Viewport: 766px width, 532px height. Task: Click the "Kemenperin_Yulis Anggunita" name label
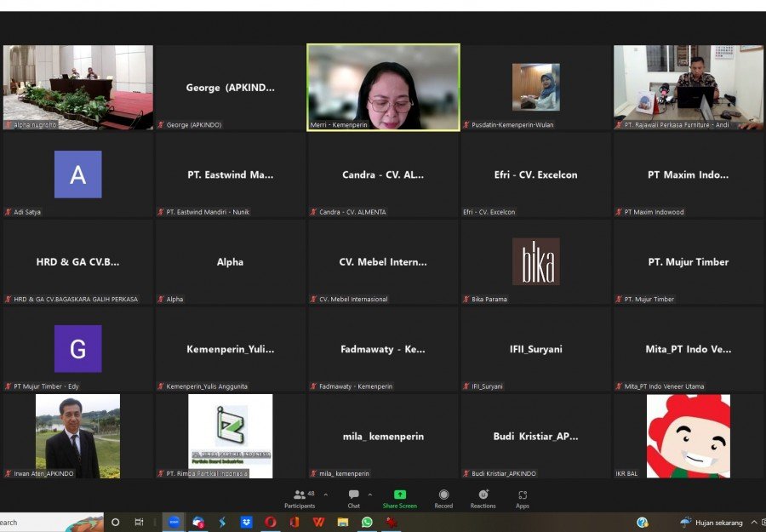[207, 386]
